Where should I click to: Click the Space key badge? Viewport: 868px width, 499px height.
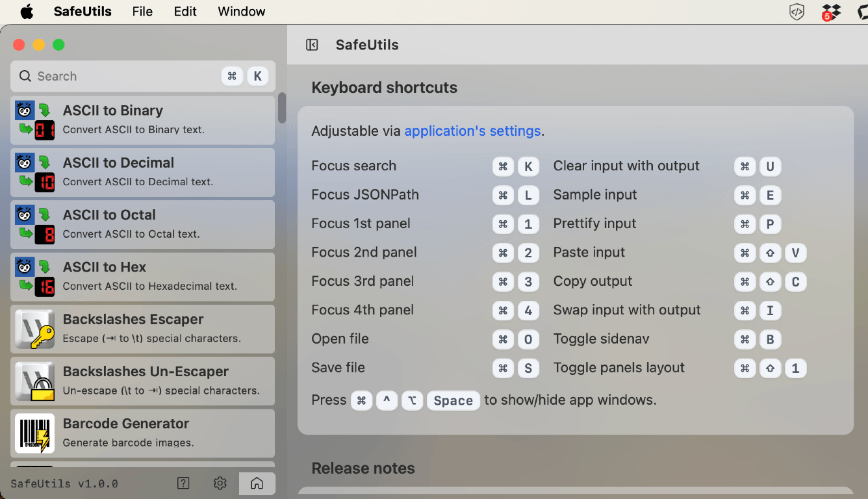point(453,401)
